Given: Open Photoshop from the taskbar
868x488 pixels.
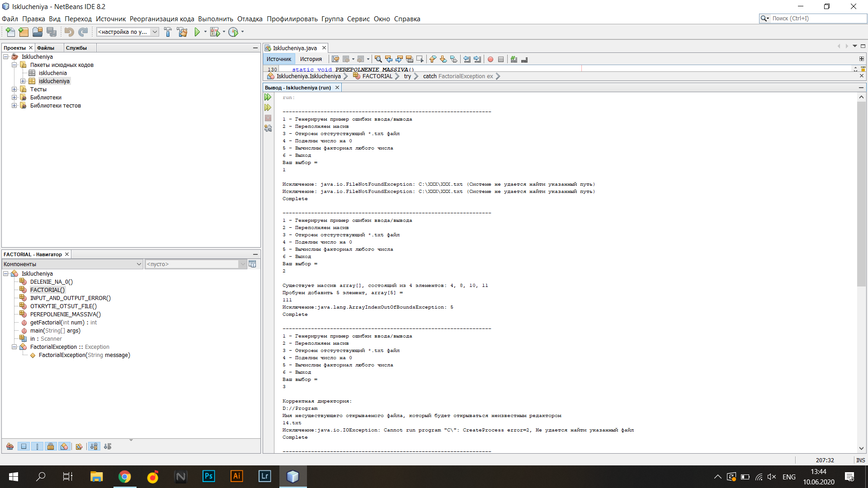Looking at the screenshot, I should (208, 477).
